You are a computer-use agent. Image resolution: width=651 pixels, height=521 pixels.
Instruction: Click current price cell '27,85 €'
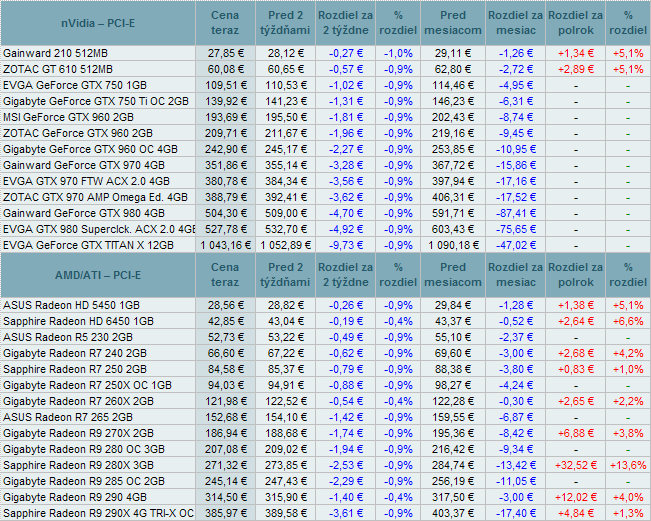point(226,54)
